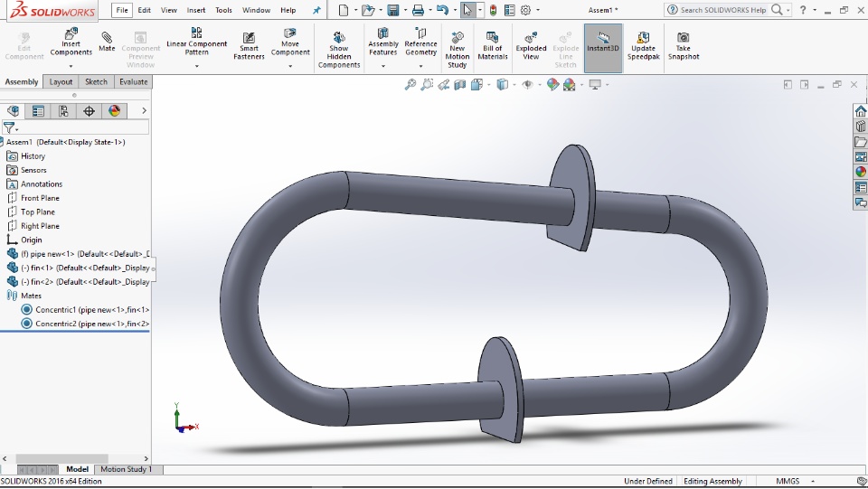
Task: Expand Move Component dropdown arrow
Action: click(x=290, y=66)
